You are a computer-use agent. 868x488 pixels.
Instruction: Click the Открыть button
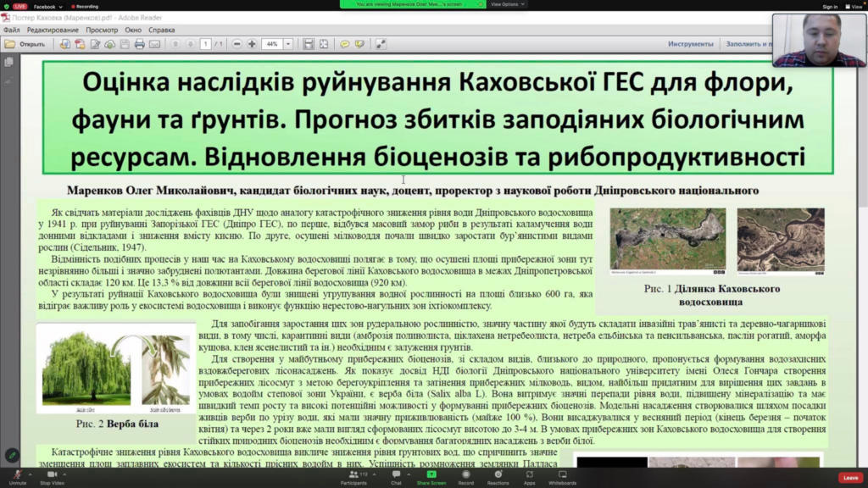(x=25, y=44)
